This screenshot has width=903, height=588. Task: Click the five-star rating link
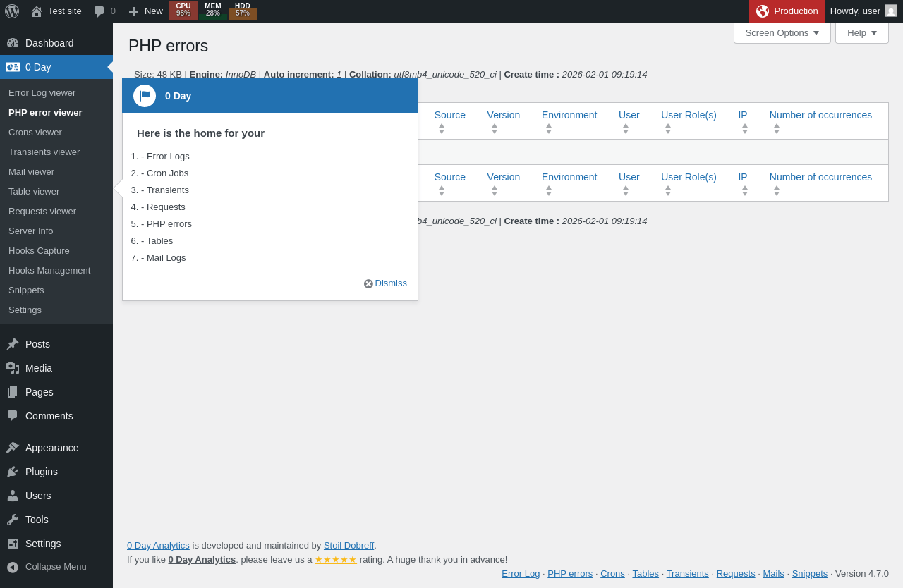336,559
